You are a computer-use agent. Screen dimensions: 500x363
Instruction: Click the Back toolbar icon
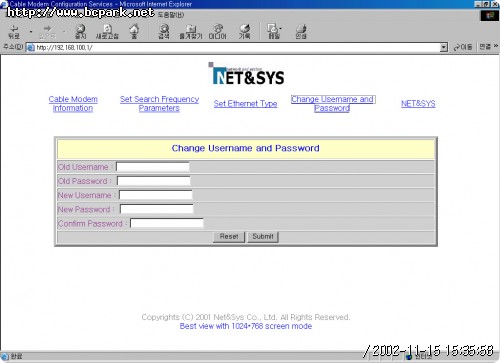(14, 32)
